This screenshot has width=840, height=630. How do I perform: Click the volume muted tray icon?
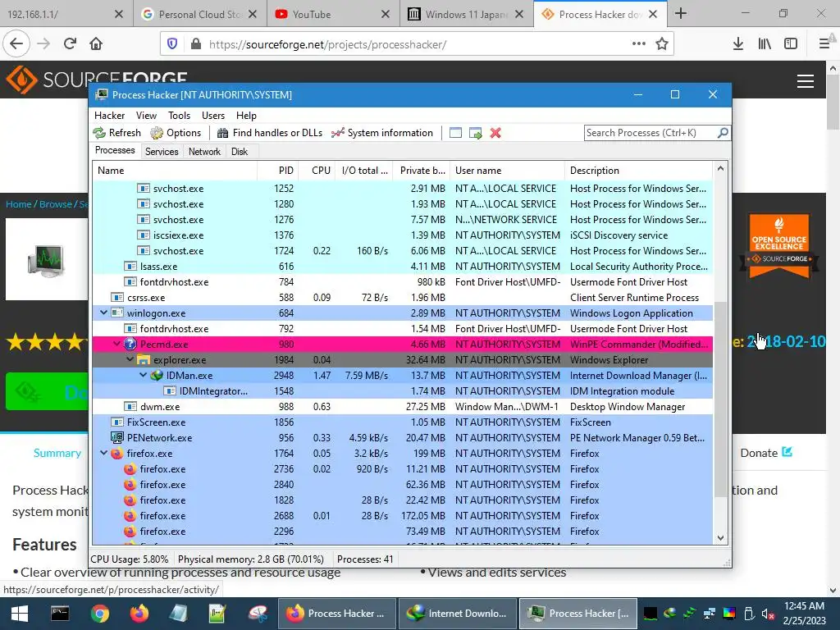pyautogui.click(x=767, y=614)
